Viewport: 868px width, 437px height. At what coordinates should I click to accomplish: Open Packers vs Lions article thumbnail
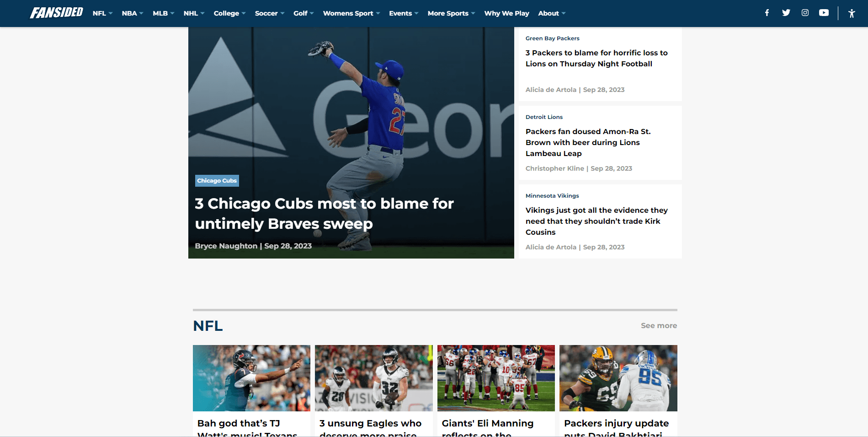618,378
